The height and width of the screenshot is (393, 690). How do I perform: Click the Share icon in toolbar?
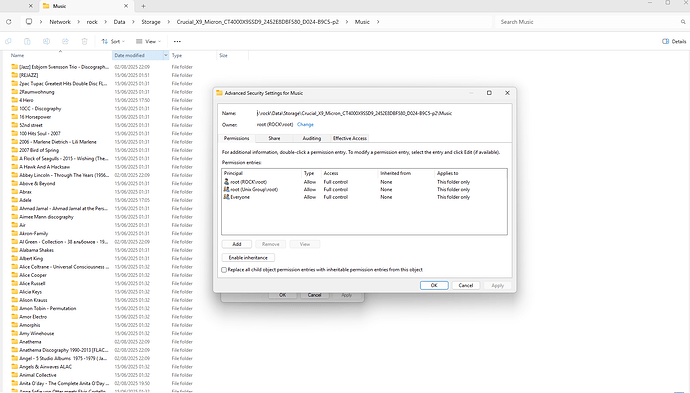point(66,41)
